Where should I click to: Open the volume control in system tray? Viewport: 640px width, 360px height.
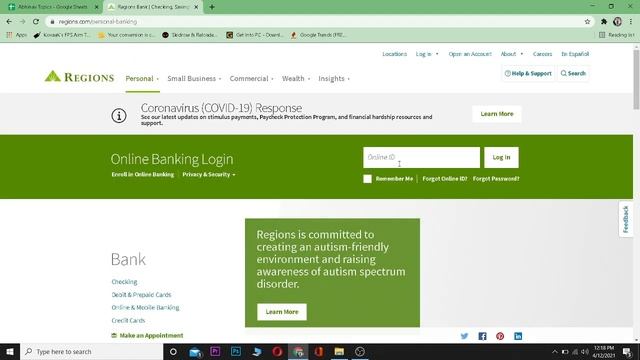585,351
